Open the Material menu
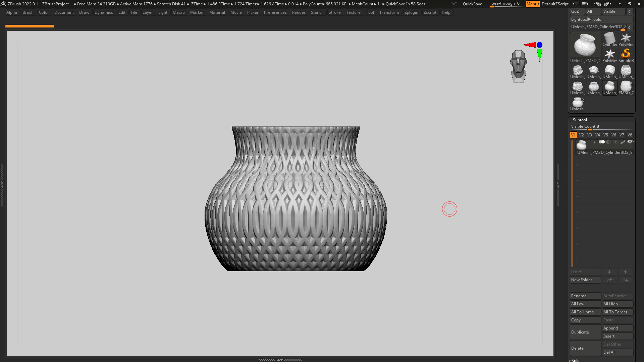This screenshot has width=644, height=362. (217, 12)
